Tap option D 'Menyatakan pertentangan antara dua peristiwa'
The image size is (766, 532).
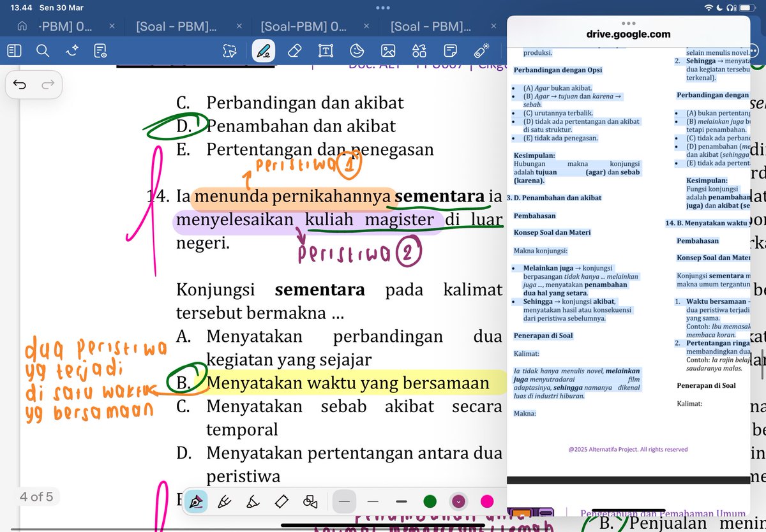click(x=354, y=465)
